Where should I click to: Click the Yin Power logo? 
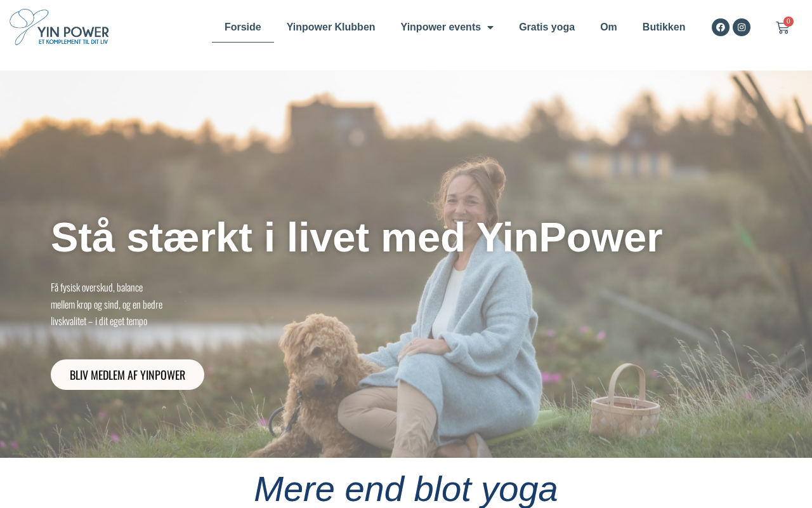tap(60, 27)
